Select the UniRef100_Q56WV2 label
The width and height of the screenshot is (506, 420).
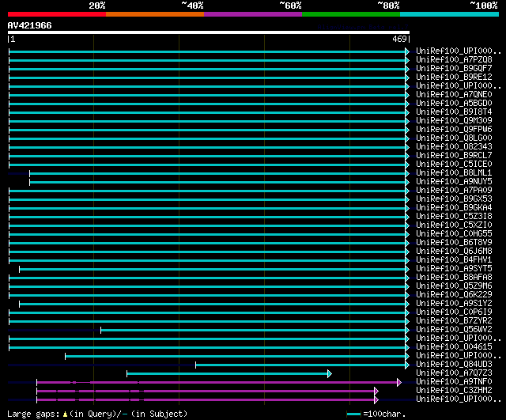pyautogui.click(x=454, y=330)
